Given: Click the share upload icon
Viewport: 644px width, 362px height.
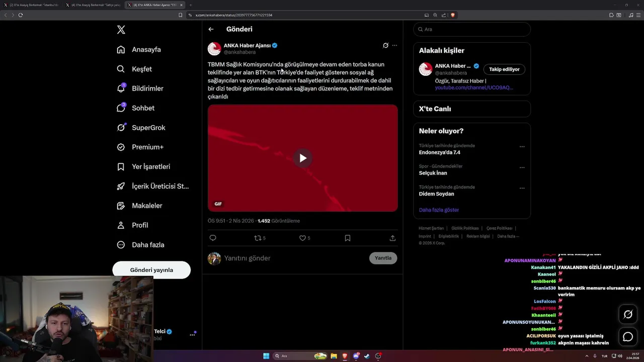Looking at the screenshot, I should [392, 238].
